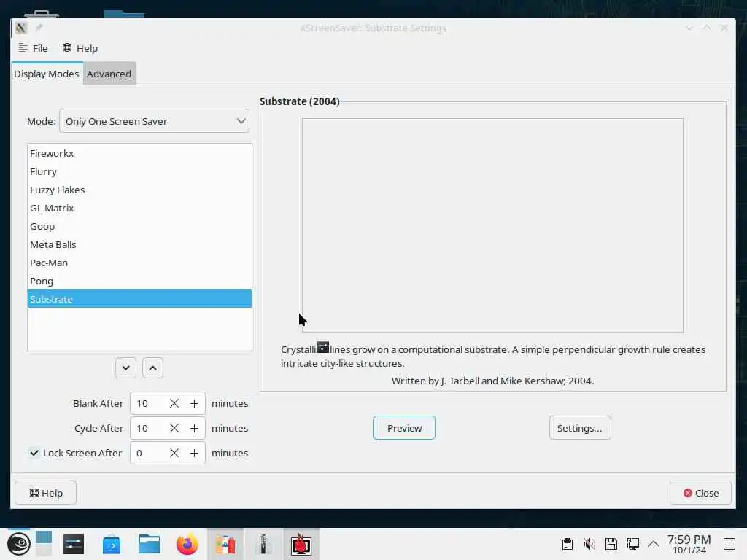Increase Cycle After minutes
Image resolution: width=747 pixels, height=560 pixels.
click(x=194, y=428)
